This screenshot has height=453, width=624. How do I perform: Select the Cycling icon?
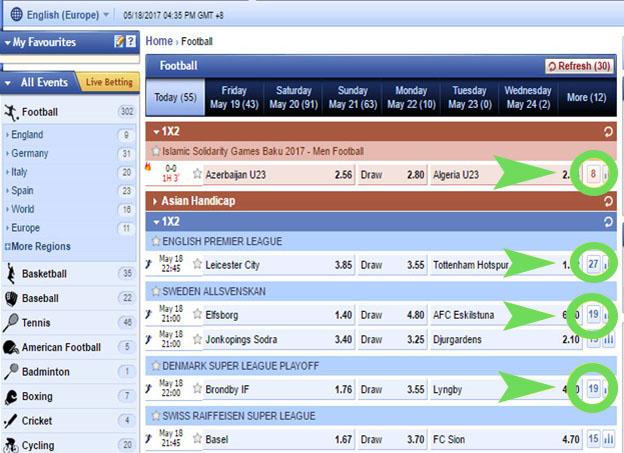(x=11, y=445)
